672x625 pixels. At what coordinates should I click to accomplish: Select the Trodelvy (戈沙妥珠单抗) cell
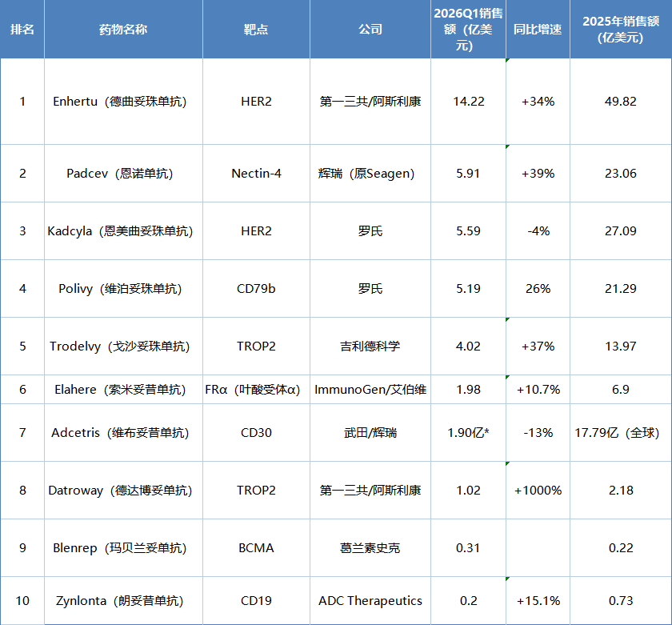[x=123, y=347]
